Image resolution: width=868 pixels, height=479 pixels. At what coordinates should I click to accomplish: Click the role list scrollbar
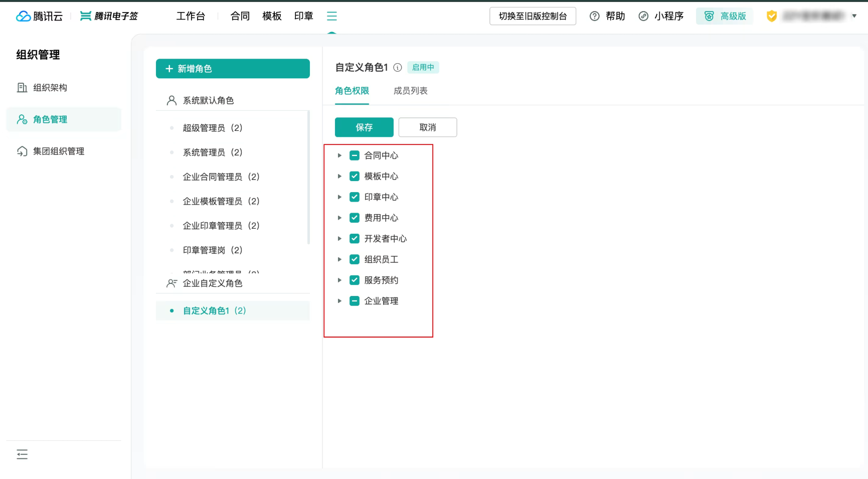click(x=309, y=178)
